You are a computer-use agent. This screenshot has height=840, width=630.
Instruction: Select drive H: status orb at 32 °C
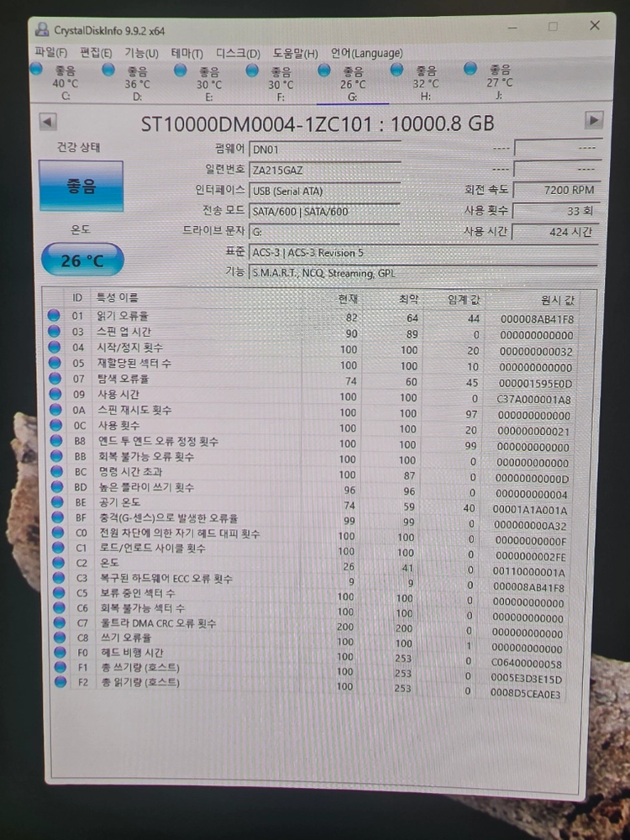(397, 70)
